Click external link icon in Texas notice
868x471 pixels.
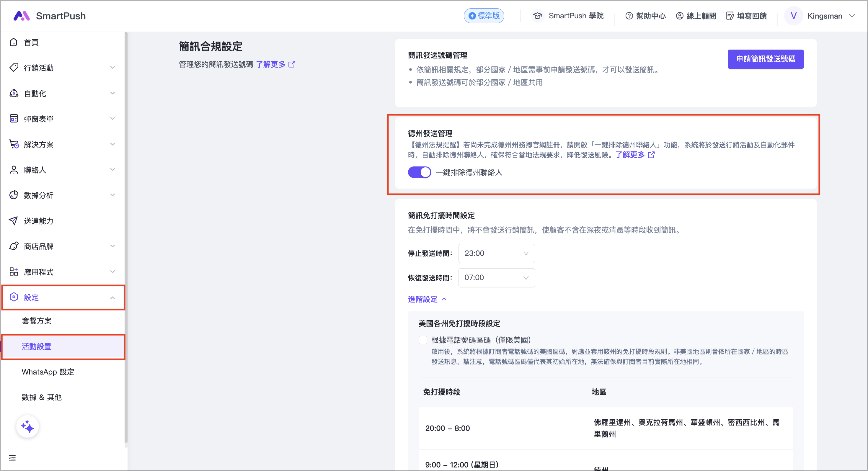pyautogui.click(x=651, y=155)
